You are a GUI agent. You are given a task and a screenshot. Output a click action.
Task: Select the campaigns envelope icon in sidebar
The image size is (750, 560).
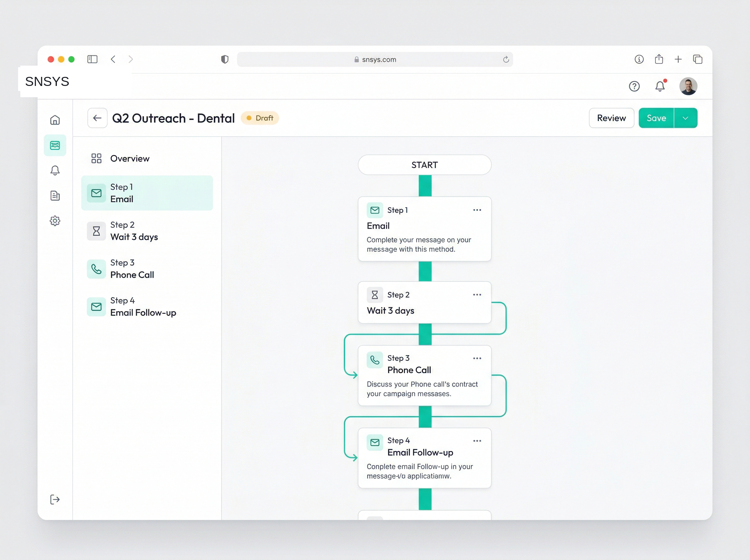tap(55, 145)
